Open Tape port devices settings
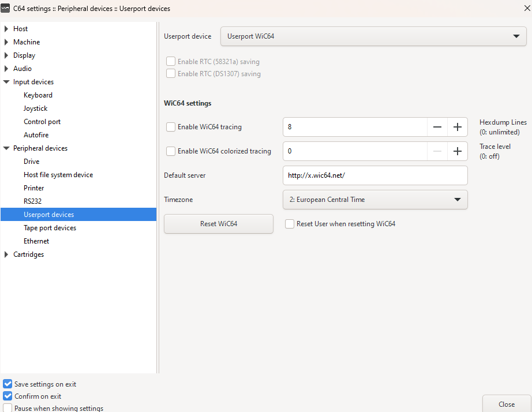This screenshot has height=412, width=532. (50, 228)
